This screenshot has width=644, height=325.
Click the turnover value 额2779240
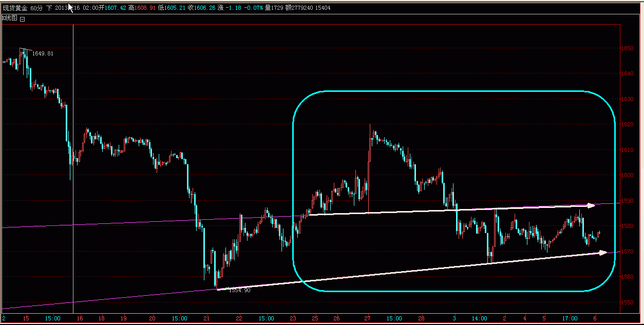300,8
